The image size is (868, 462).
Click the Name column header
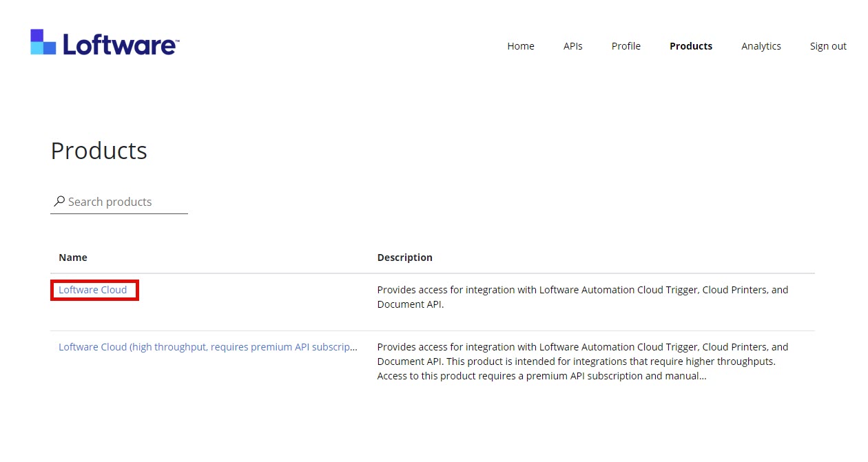point(73,258)
